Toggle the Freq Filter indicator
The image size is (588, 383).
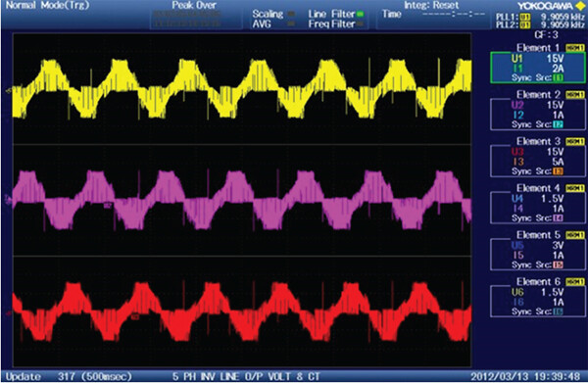pos(360,24)
